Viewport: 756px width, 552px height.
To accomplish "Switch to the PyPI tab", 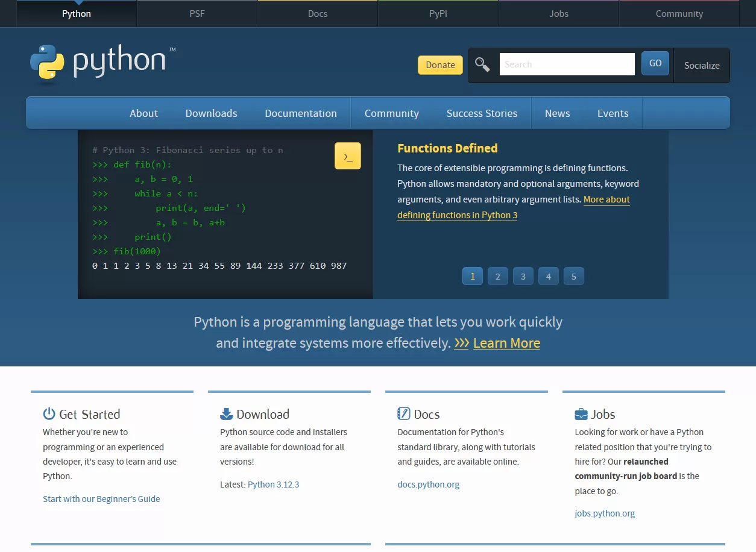I will click(438, 13).
